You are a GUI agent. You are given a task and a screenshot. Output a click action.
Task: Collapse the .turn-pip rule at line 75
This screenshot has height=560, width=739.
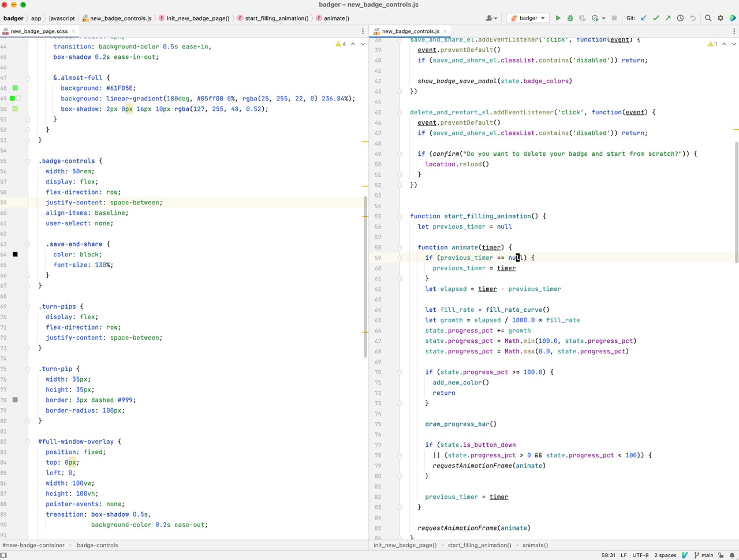[28, 369]
